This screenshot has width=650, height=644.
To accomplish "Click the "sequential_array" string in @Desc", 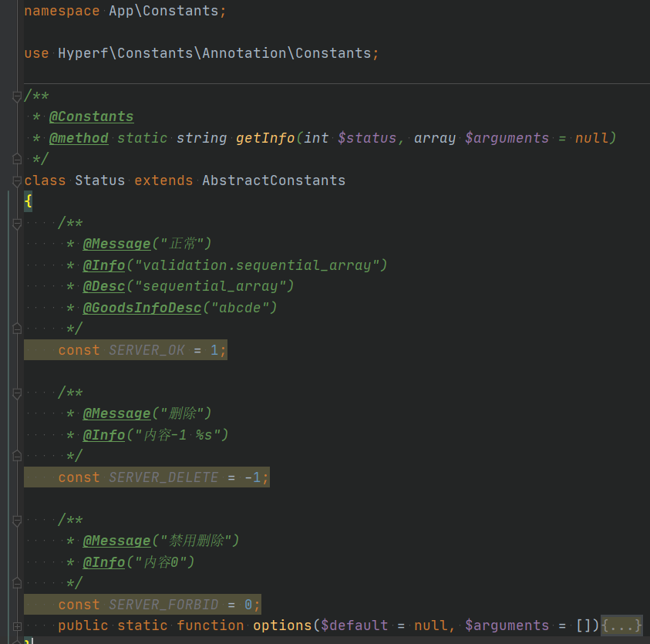I will pos(210,286).
